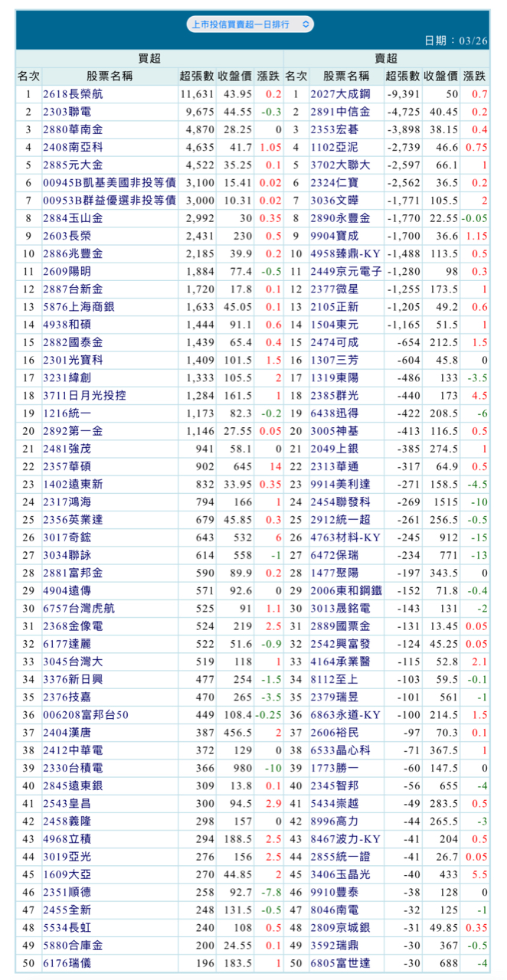Open stock link 2357華碩
The image size is (507, 980).
pyautogui.click(x=66, y=466)
